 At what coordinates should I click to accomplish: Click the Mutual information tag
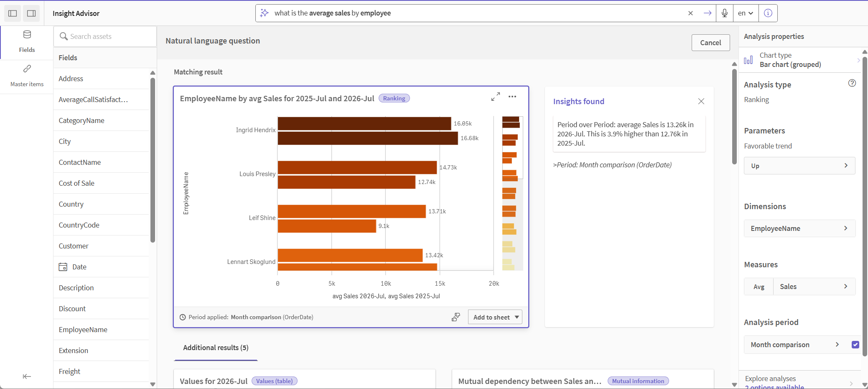point(638,381)
